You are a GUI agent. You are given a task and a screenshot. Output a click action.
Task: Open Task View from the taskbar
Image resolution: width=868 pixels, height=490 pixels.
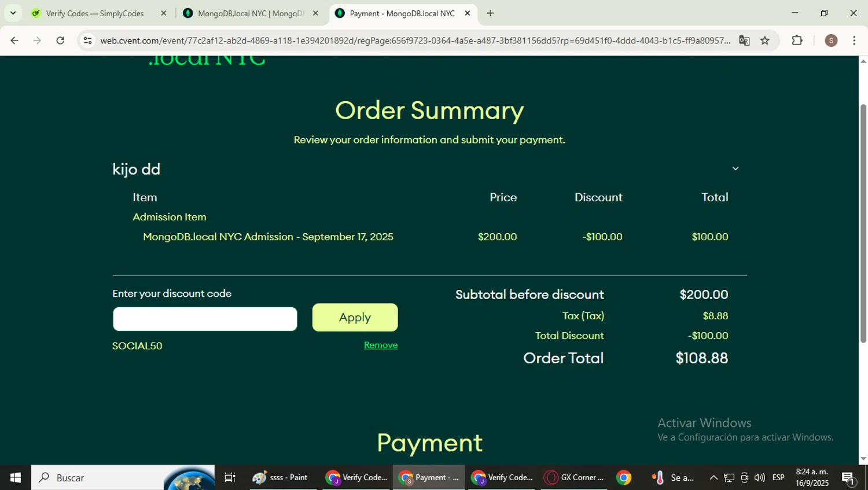pyautogui.click(x=230, y=477)
